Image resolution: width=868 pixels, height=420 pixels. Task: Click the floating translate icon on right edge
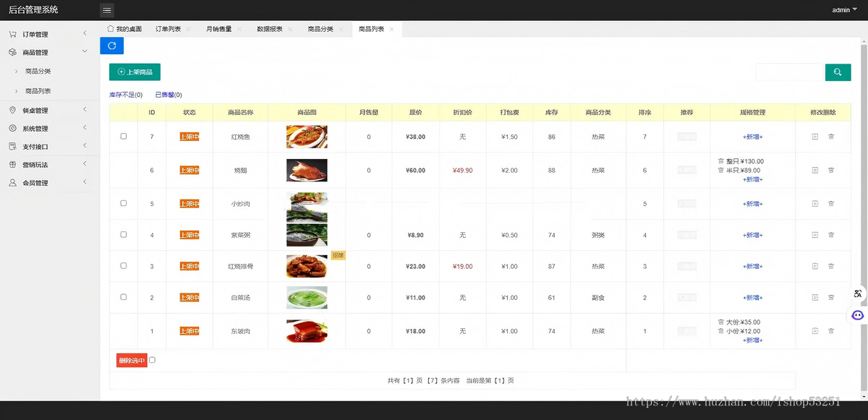[858, 293]
